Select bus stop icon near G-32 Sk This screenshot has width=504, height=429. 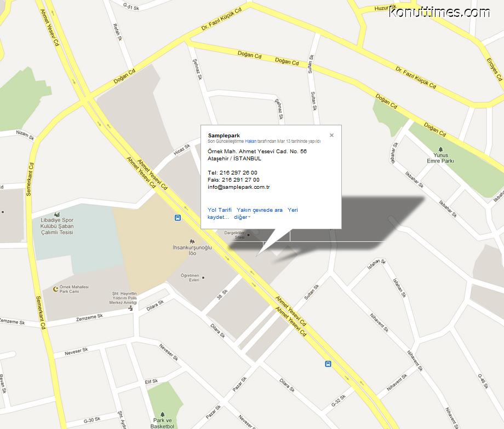(328, 364)
